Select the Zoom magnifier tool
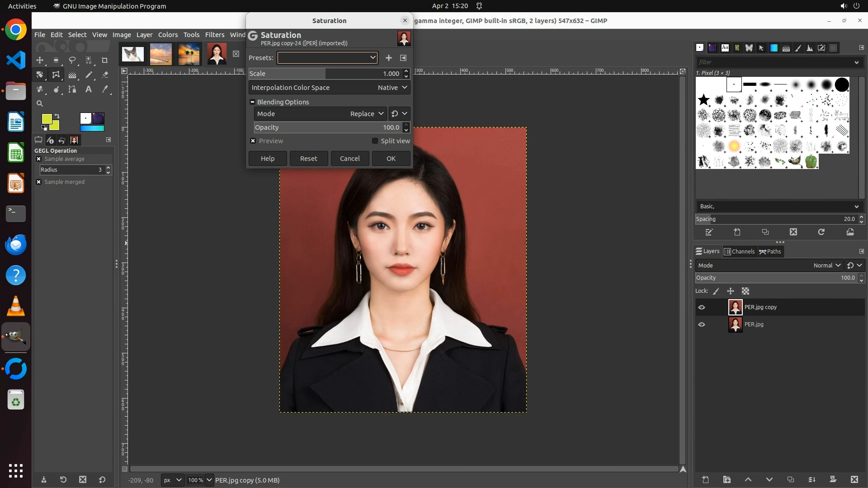Image resolution: width=868 pixels, height=488 pixels. [40, 103]
